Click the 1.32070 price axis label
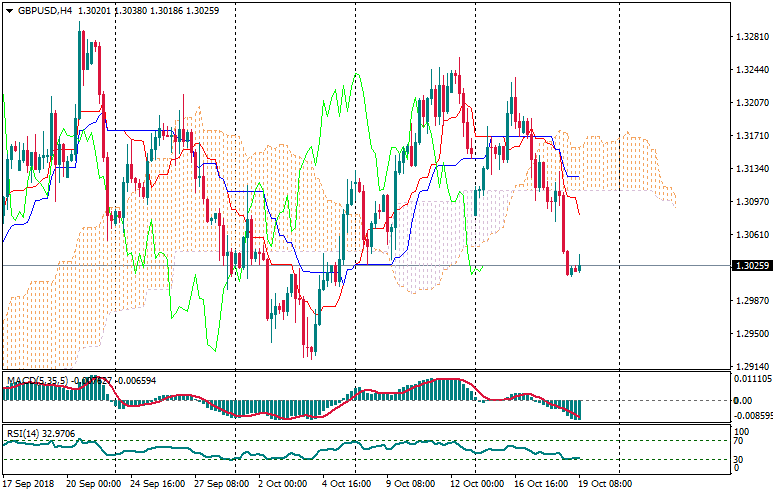This screenshot has height=495, width=773. [x=750, y=103]
